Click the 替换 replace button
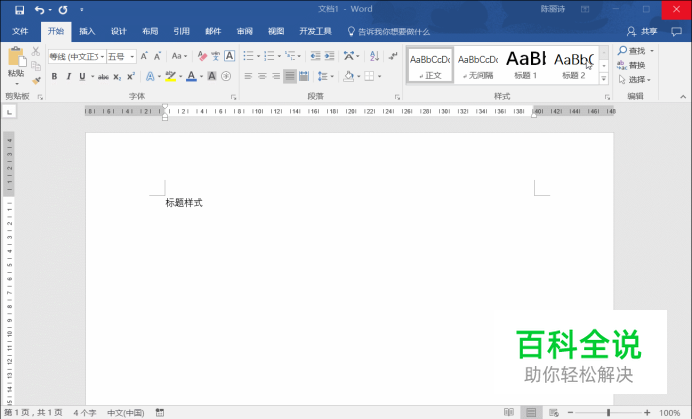 pos(632,65)
